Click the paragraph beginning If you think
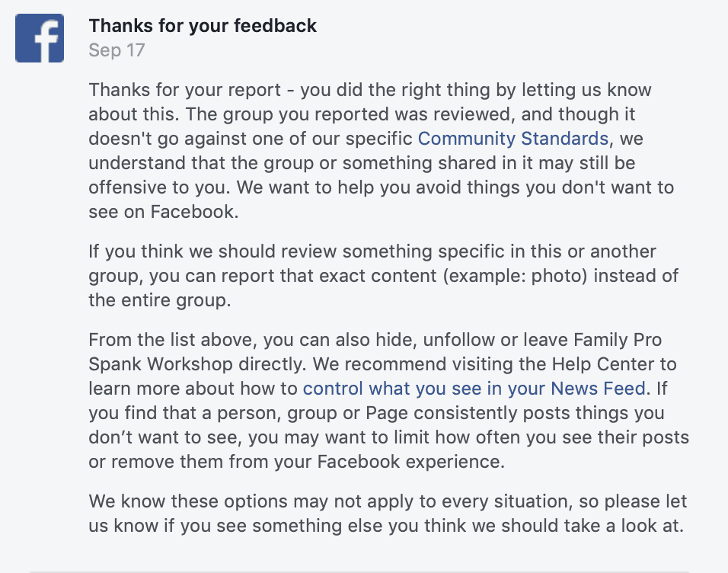This screenshot has width=728, height=573. point(384,276)
